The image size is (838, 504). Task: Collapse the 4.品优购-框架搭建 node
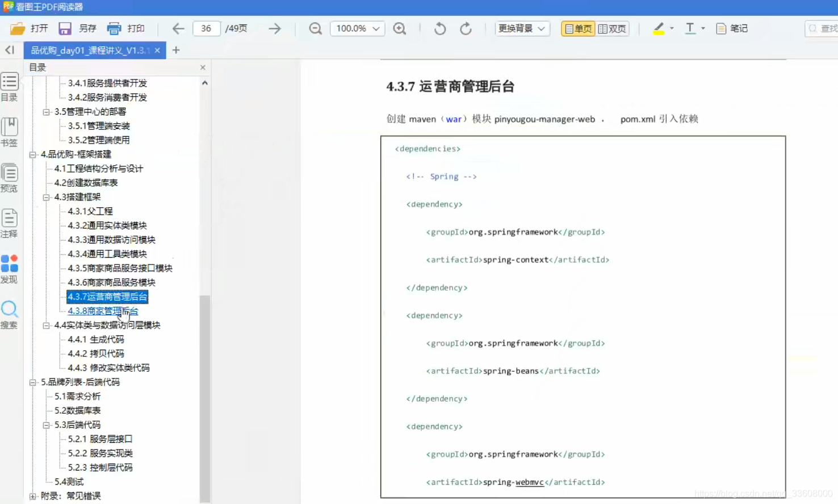click(x=33, y=154)
